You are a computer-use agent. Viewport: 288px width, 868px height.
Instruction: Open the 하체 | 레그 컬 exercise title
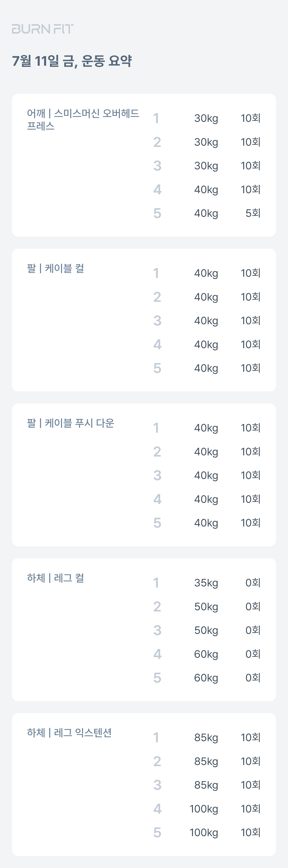tap(56, 578)
